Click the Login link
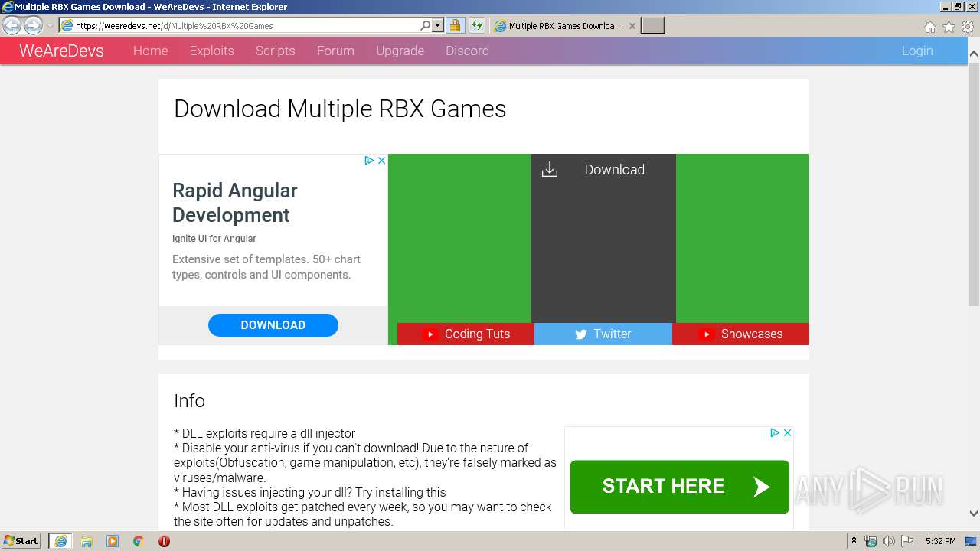Screen dimensions: 980x551 click(917, 51)
